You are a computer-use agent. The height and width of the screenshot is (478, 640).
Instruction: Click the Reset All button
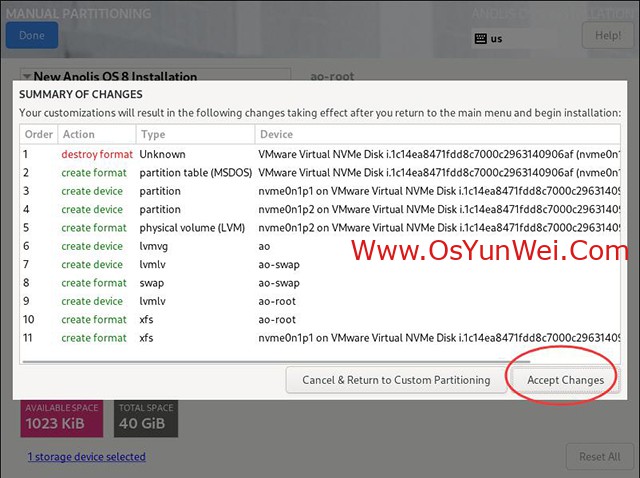coord(600,456)
